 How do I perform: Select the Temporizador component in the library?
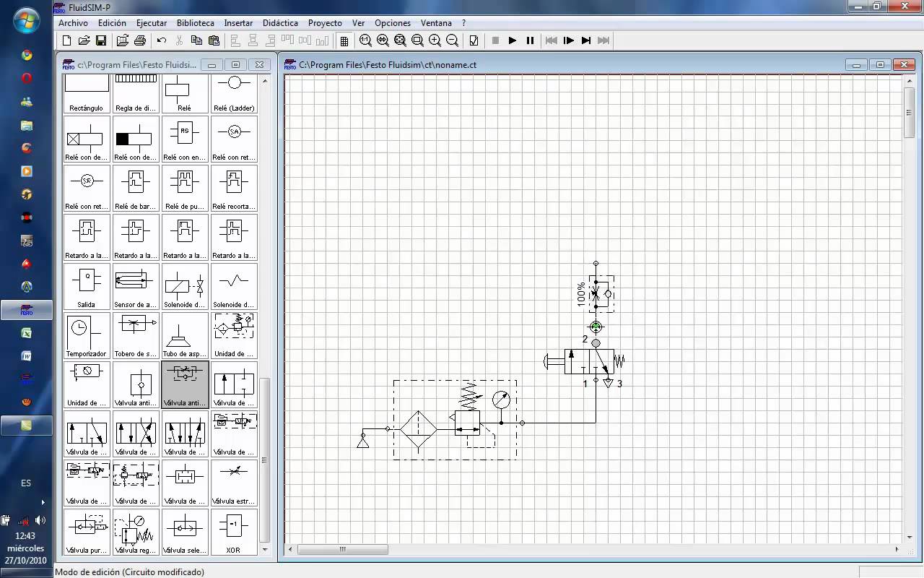[86, 336]
